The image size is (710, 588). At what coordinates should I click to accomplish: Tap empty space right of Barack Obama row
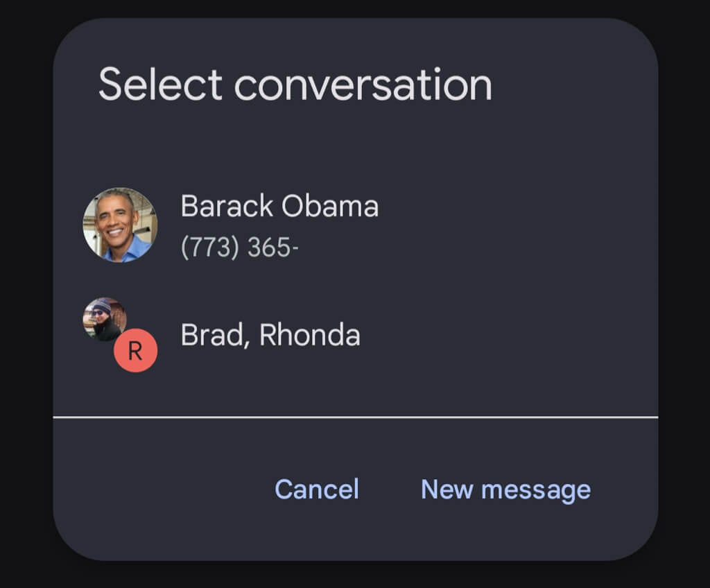(x=527, y=225)
